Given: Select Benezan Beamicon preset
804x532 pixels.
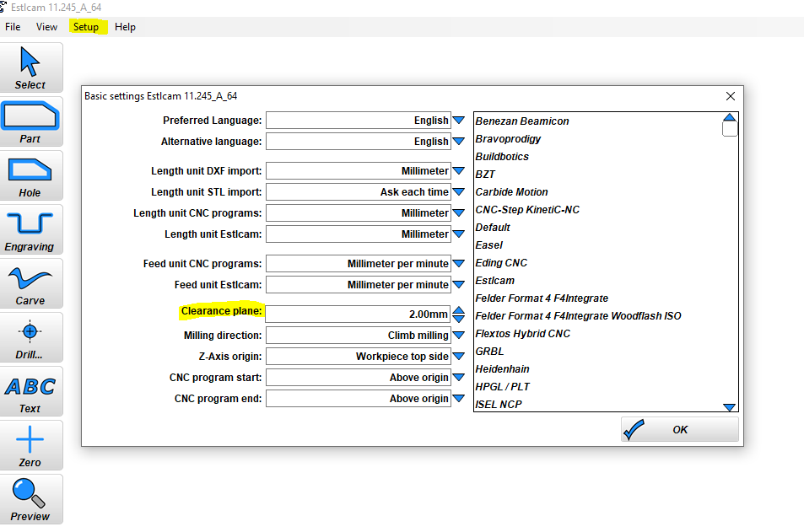Looking at the screenshot, I should [522, 121].
